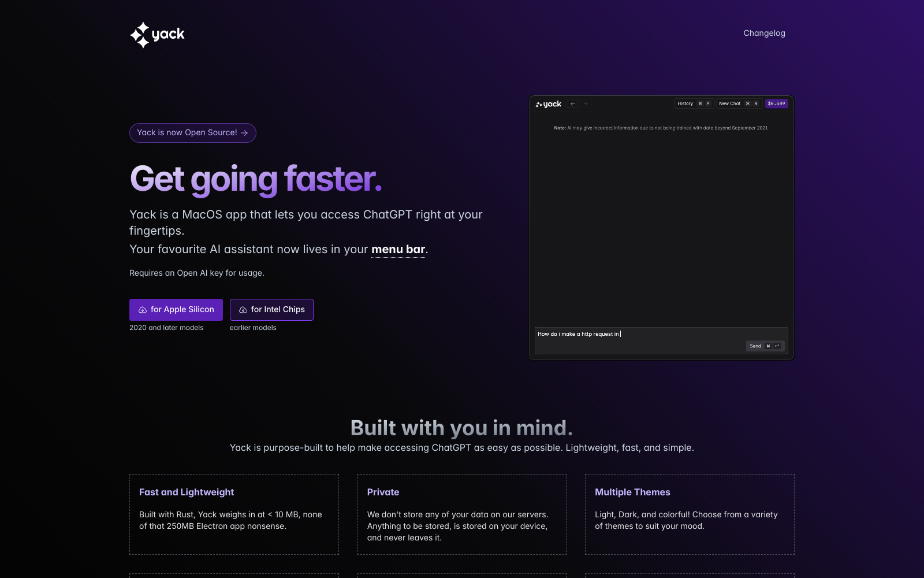Click the "Get going faster." headline

(256, 179)
